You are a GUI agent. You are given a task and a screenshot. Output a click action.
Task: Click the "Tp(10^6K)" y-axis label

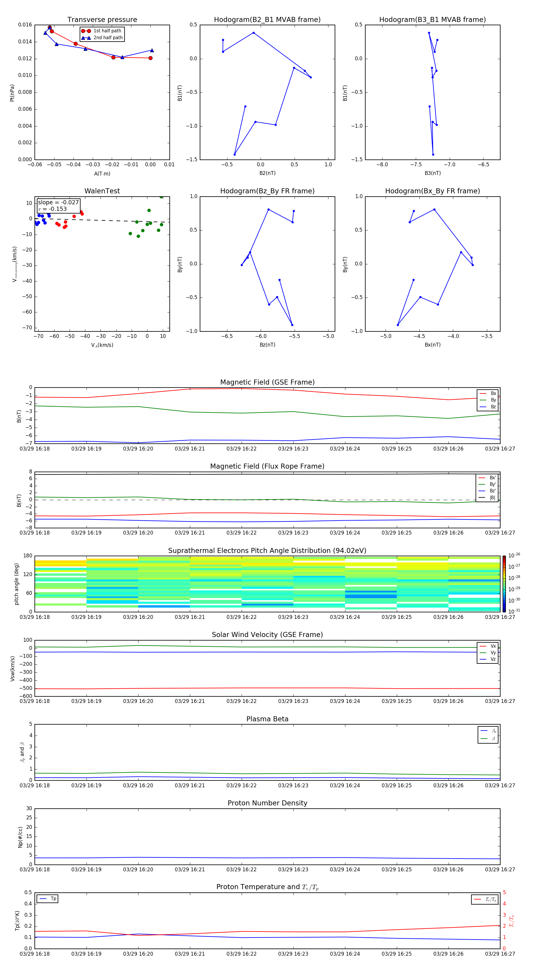pyautogui.click(x=17, y=921)
